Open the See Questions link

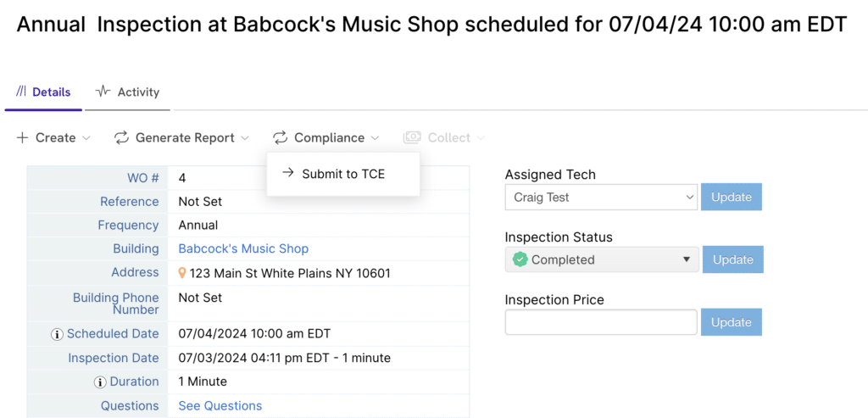click(x=220, y=406)
